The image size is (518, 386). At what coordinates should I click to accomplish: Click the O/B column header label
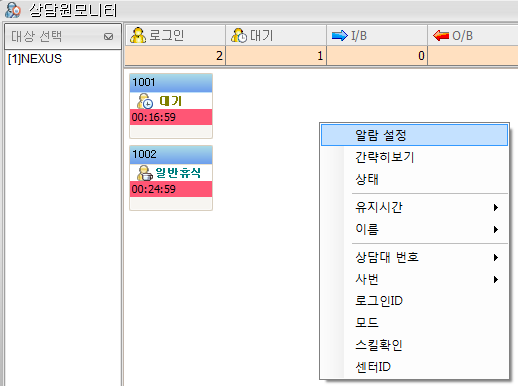(463, 36)
